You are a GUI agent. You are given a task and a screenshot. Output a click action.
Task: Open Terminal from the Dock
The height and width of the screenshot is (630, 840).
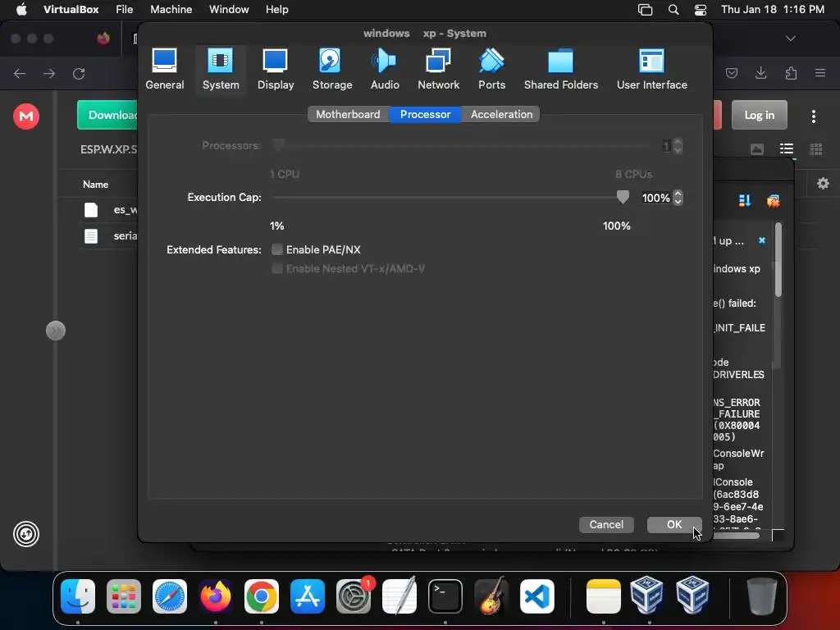pos(445,596)
